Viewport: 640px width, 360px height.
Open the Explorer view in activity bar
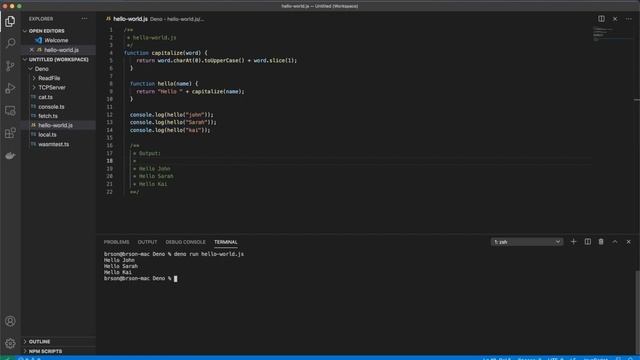tap(10, 21)
